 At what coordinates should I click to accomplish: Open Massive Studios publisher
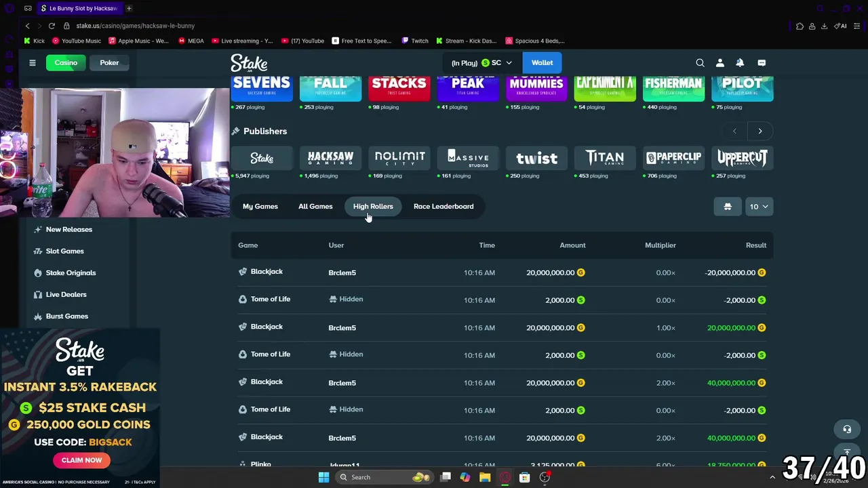tap(468, 158)
